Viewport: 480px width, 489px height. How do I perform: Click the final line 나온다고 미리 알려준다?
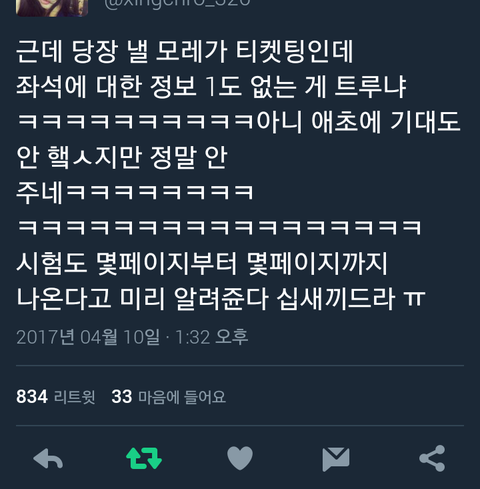tap(221, 299)
